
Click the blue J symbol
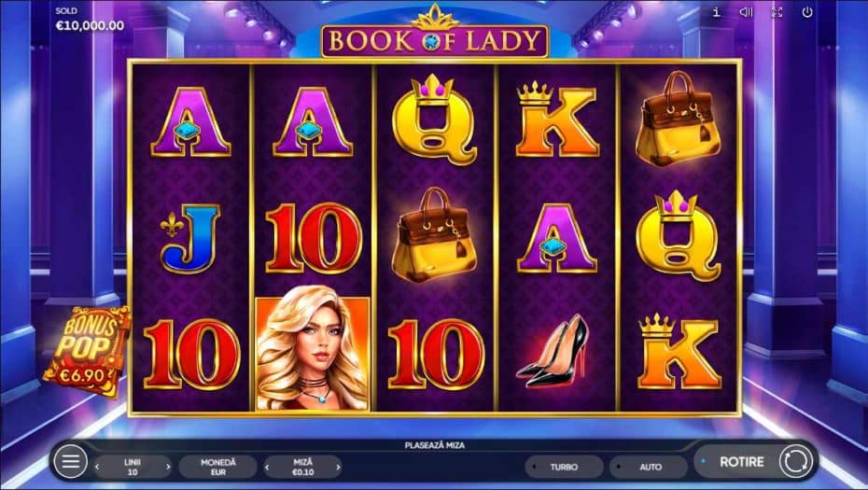pyautogui.click(x=189, y=239)
